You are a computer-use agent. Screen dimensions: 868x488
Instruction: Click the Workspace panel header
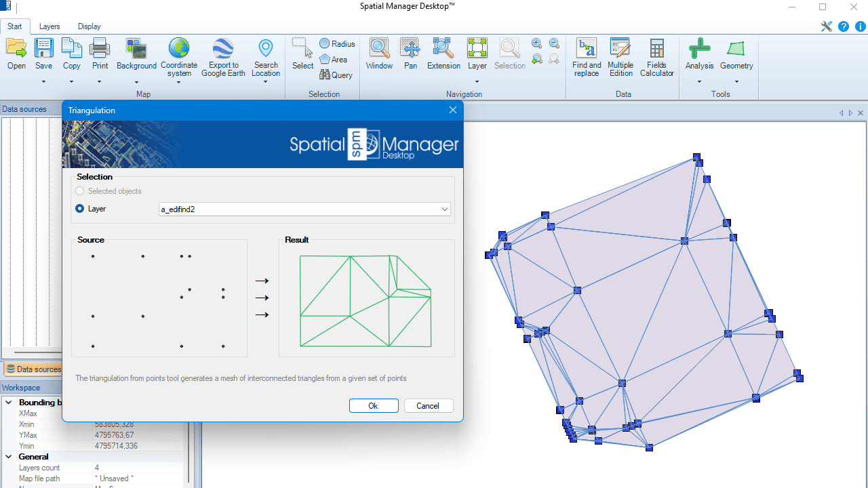(x=31, y=388)
